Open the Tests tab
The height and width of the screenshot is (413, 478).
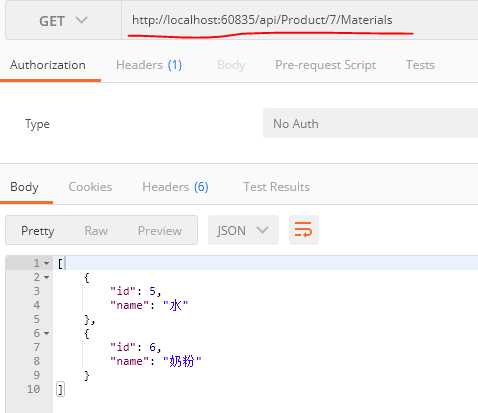point(420,65)
